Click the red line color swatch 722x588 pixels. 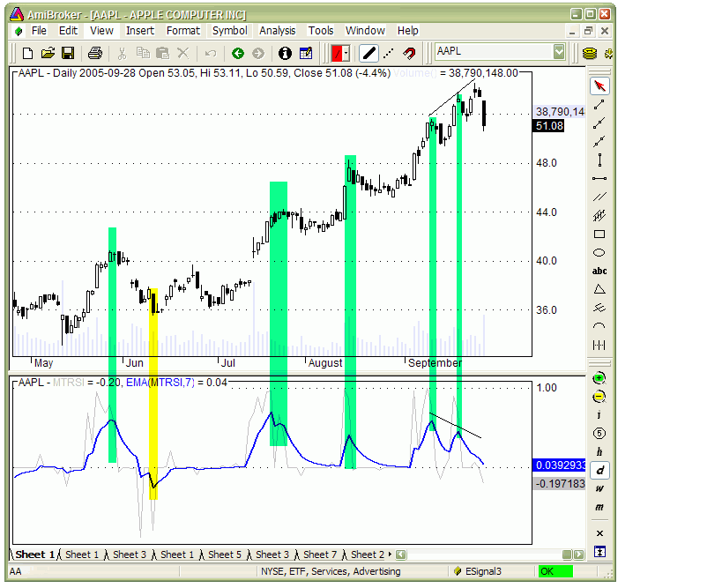(x=338, y=54)
